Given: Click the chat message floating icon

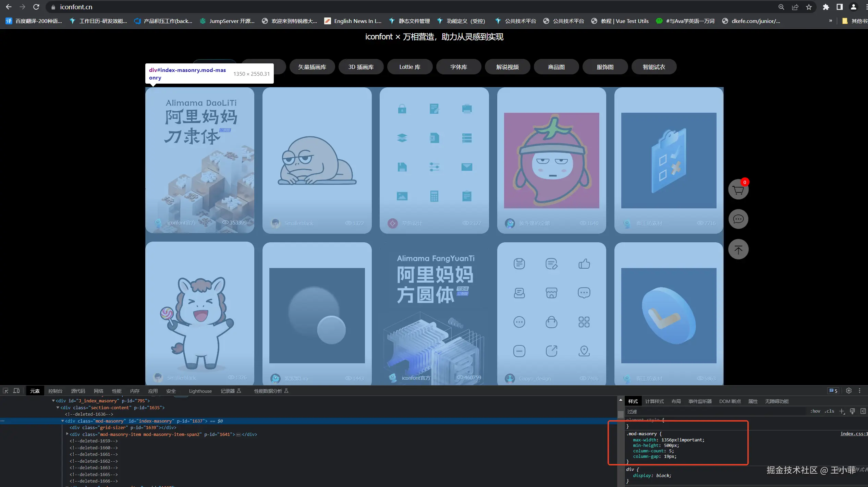Looking at the screenshot, I should [738, 219].
